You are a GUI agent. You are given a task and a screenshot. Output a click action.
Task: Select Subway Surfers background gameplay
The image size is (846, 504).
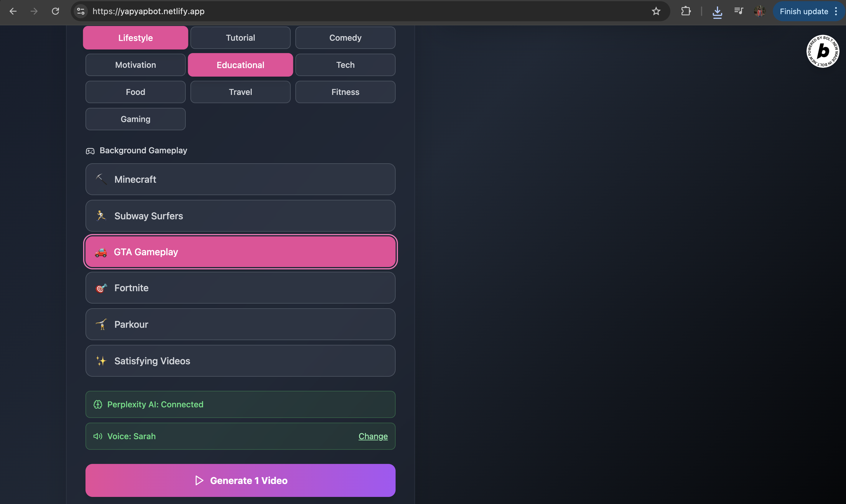(240, 216)
